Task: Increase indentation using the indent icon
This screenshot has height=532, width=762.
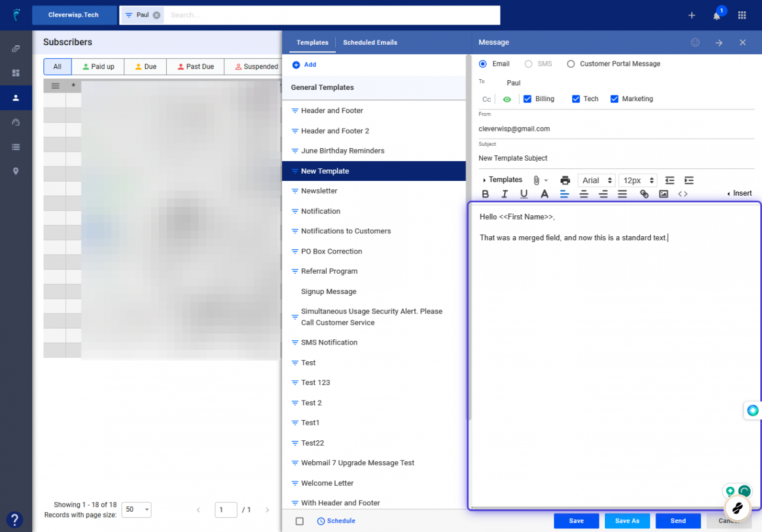Action: pyautogui.click(x=689, y=180)
